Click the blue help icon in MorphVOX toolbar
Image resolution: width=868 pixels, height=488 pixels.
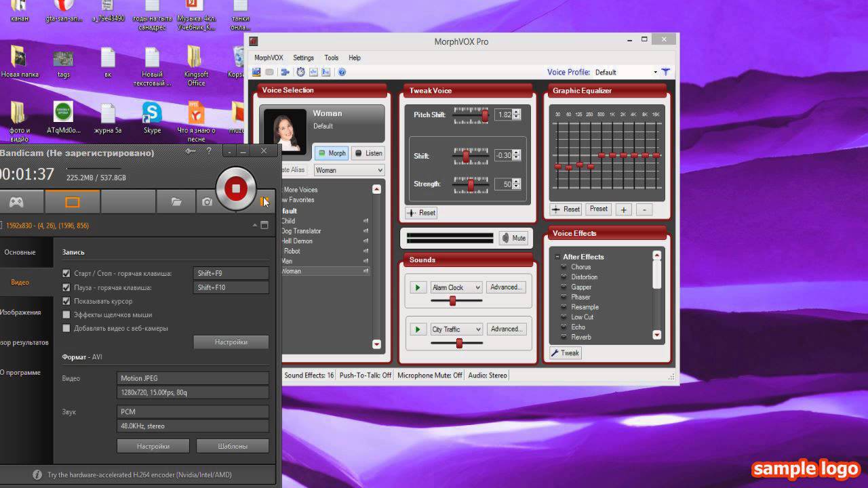pyautogui.click(x=342, y=72)
